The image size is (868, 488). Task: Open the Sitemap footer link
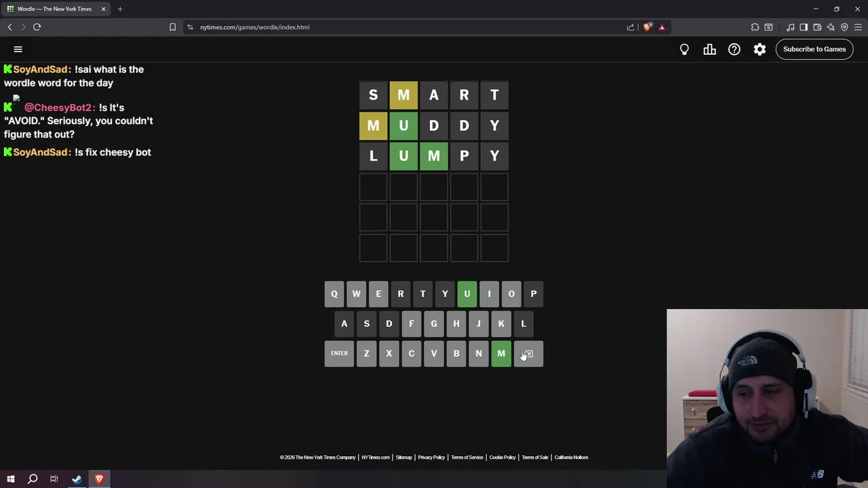[x=403, y=457]
